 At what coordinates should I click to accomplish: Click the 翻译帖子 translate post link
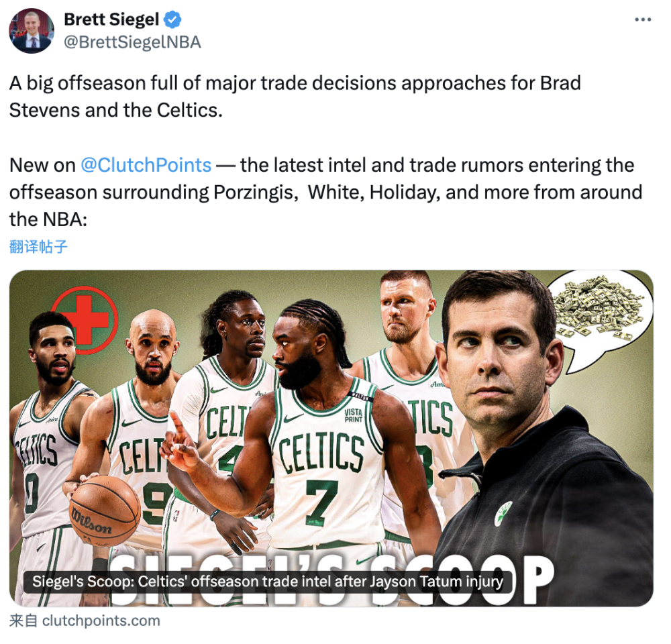(x=38, y=247)
